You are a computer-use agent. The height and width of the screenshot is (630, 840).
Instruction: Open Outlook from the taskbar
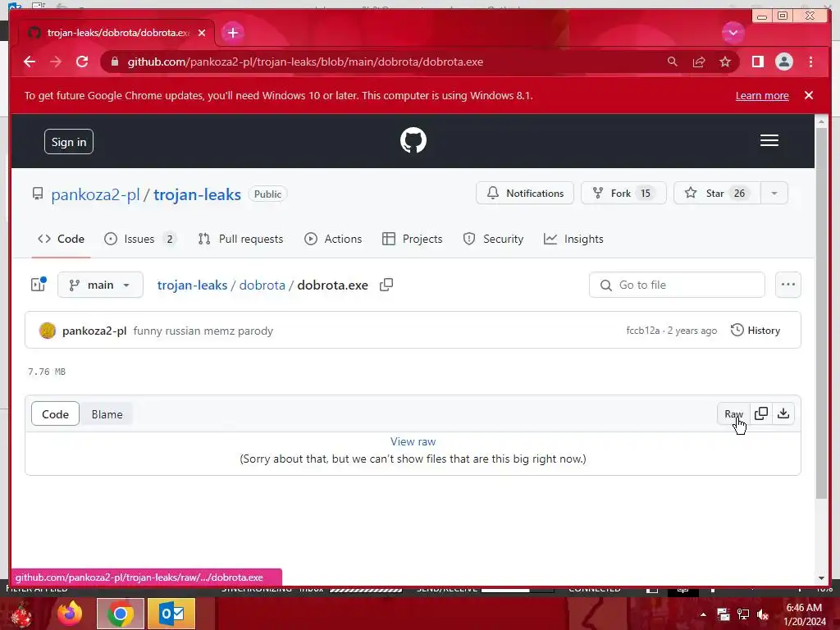click(171, 614)
